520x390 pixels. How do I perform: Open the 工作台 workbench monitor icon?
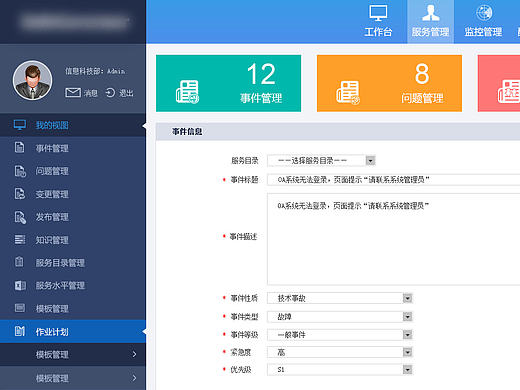pos(378,13)
